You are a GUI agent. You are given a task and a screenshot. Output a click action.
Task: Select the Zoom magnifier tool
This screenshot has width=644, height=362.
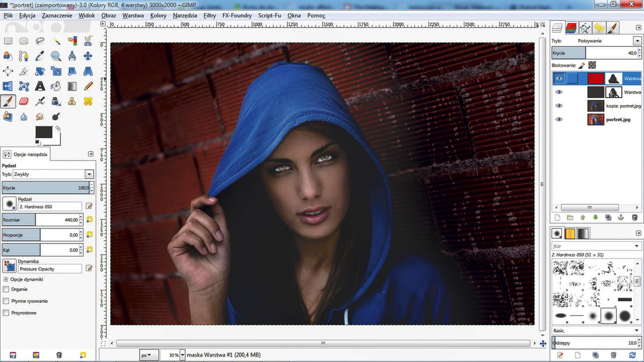56,56
